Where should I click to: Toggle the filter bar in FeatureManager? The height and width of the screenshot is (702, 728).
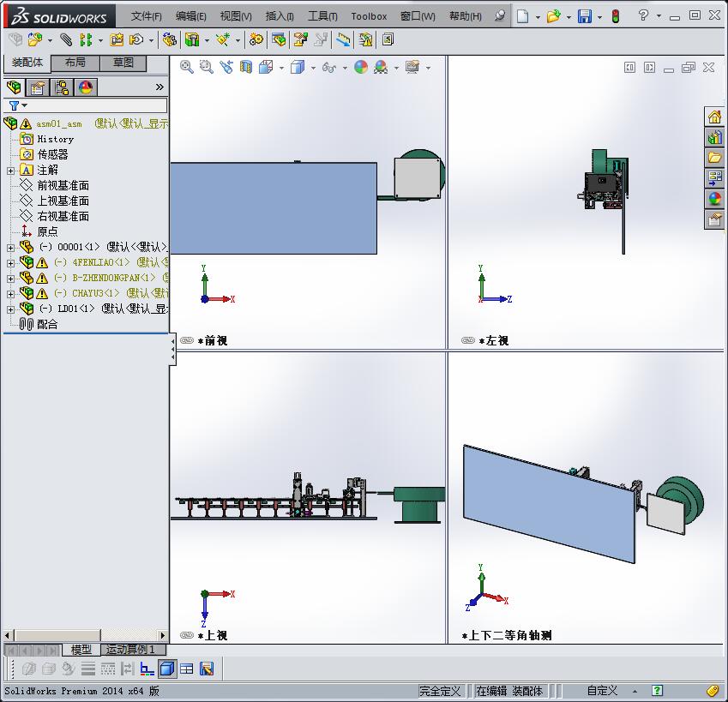[15, 105]
